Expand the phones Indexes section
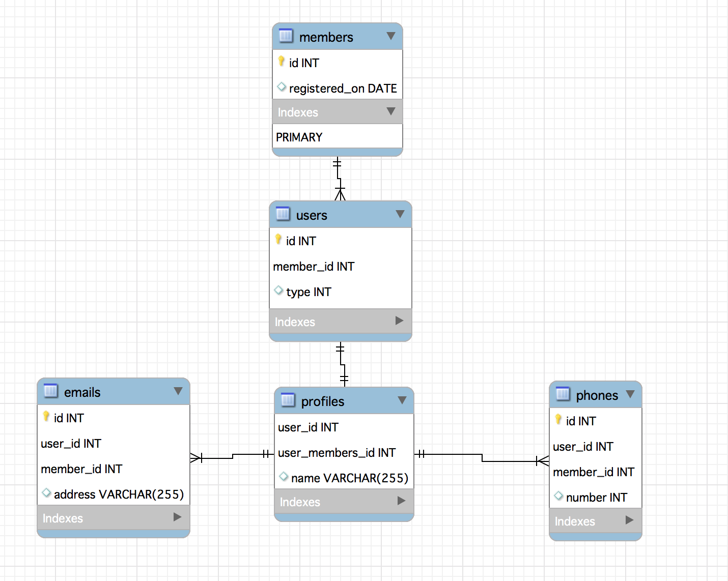 630,520
